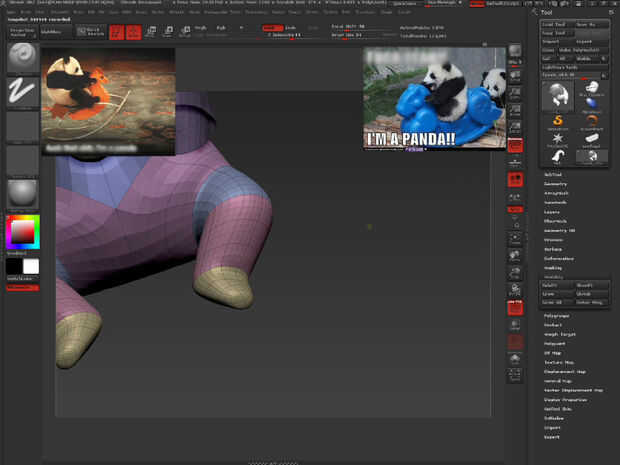The height and width of the screenshot is (465, 620).
Task: Click the Outer Ring visibility button
Action: 591,302
